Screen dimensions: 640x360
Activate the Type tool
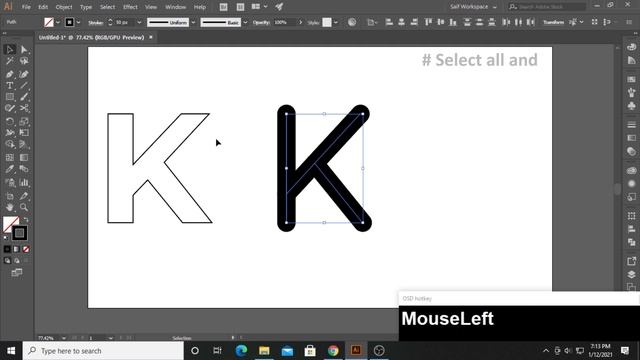point(10,86)
